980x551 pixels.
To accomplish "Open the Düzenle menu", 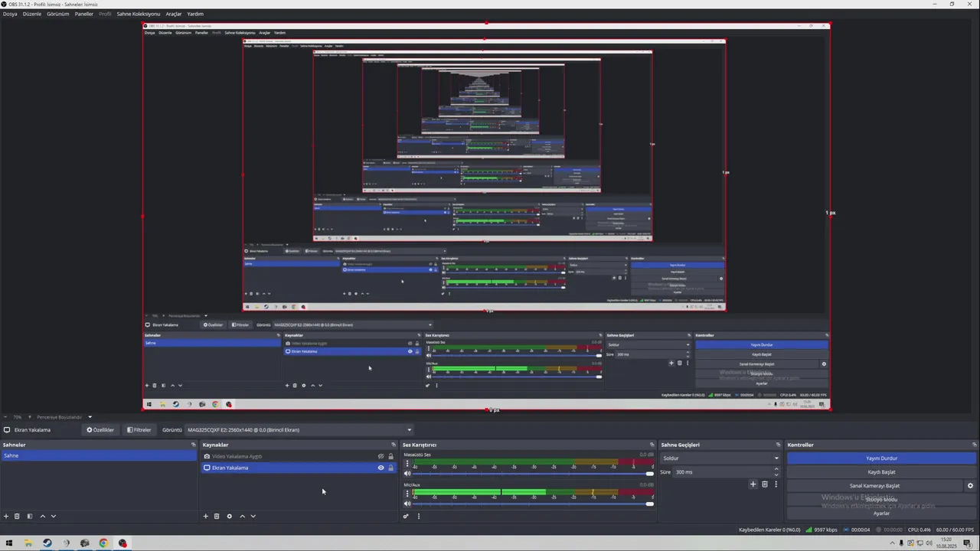I will tap(32, 14).
